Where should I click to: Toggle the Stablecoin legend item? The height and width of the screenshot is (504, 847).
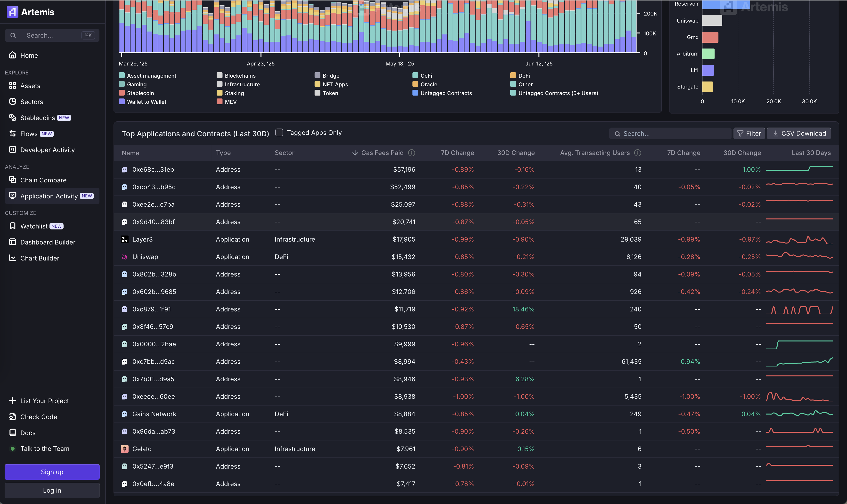click(137, 93)
